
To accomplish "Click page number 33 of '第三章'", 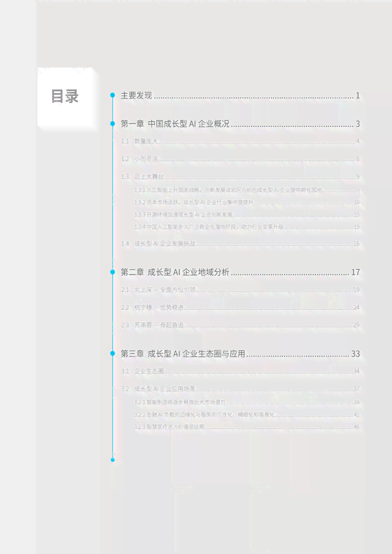I will (356, 354).
